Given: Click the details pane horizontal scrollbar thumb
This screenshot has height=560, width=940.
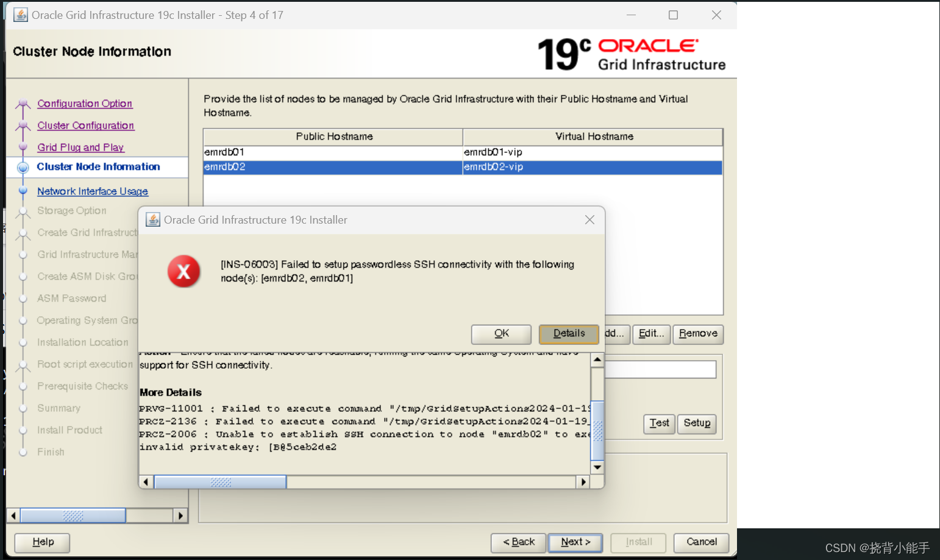Looking at the screenshot, I should [x=220, y=482].
